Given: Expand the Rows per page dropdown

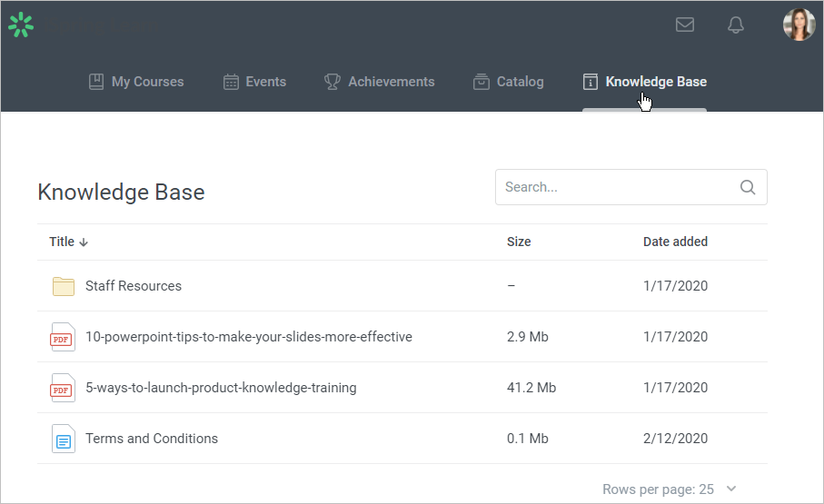Looking at the screenshot, I should point(731,489).
